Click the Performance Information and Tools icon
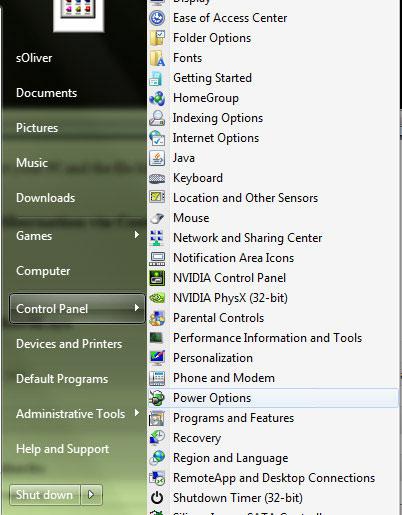Screen dimensions: 402x515 156,338
